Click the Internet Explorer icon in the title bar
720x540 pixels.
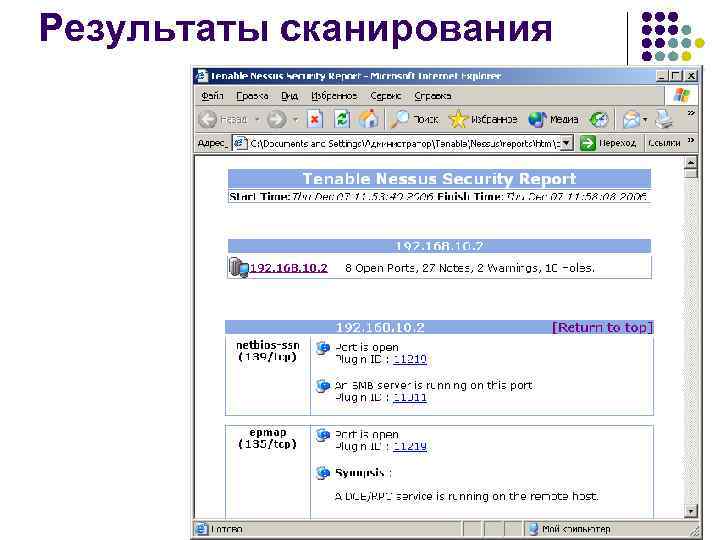click(x=202, y=76)
